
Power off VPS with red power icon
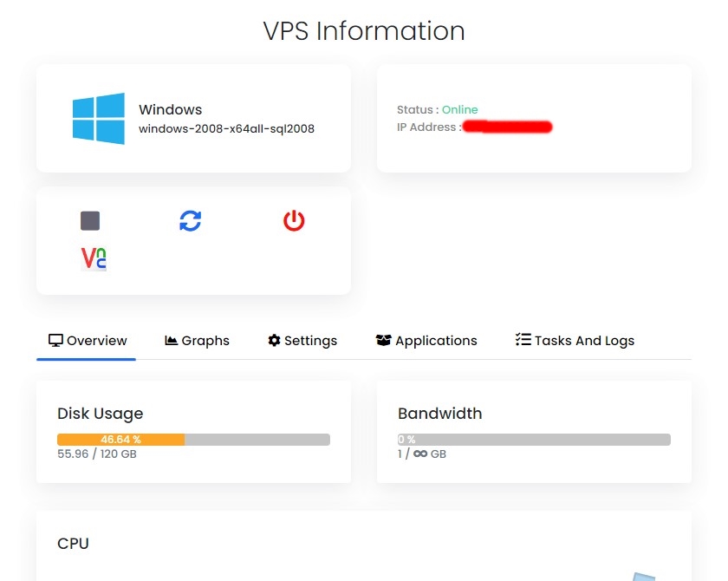tap(294, 220)
